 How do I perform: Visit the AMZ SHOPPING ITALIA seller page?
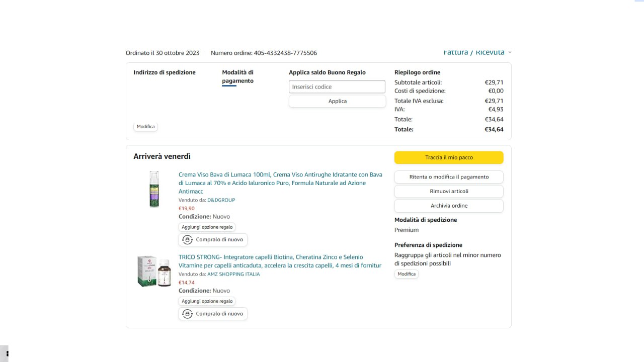pyautogui.click(x=233, y=274)
